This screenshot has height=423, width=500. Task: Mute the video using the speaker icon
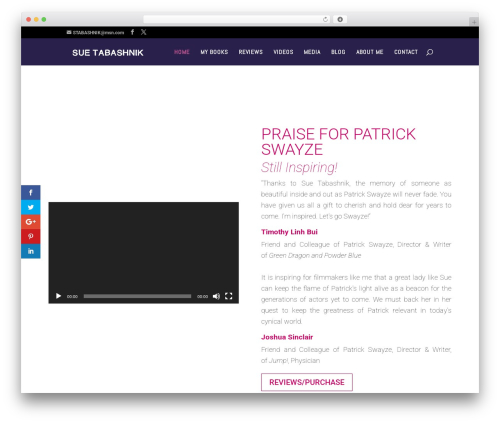click(x=216, y=296)
